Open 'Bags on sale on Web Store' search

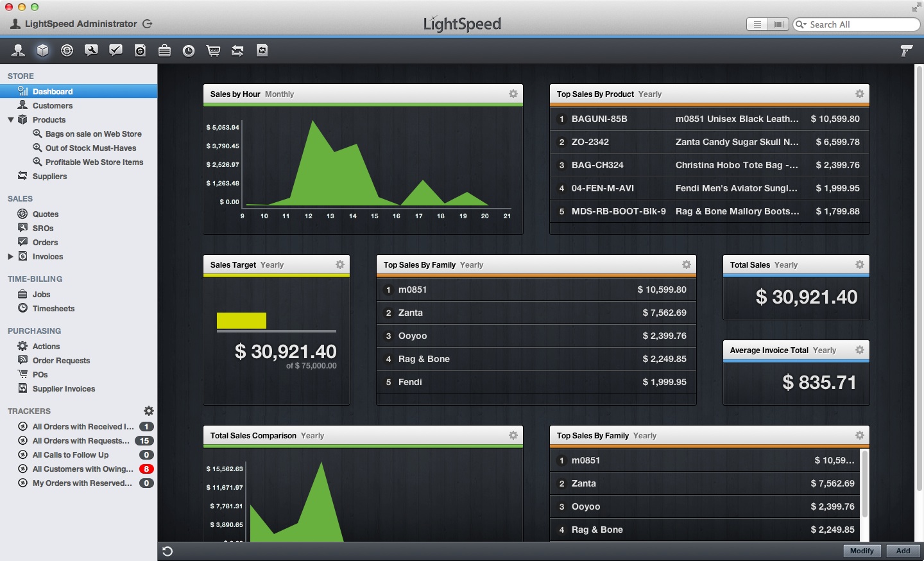pos(78,134)
